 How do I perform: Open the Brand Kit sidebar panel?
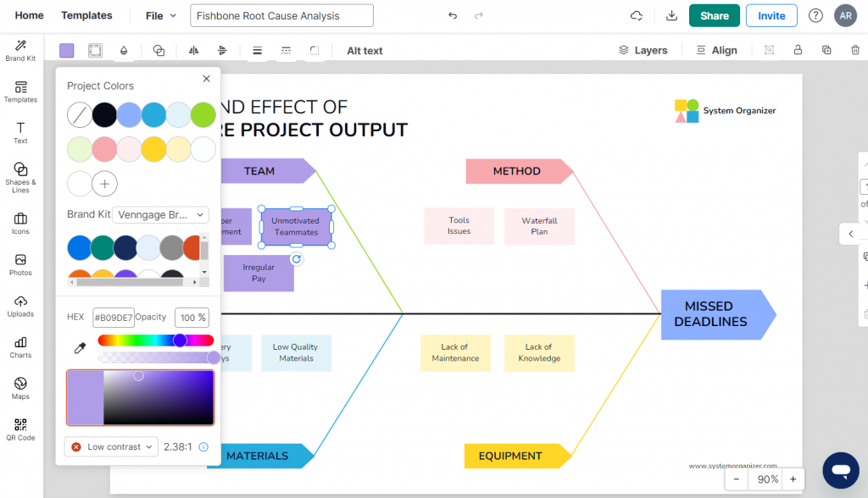(20, 50)
